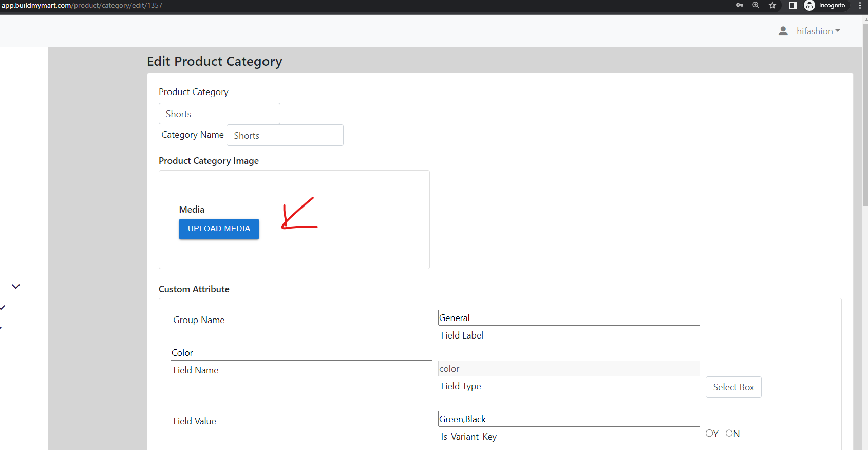Click the Field Value input with Green,Black
The width and height of the screenshot is (868, 450).
click(569, 419)
